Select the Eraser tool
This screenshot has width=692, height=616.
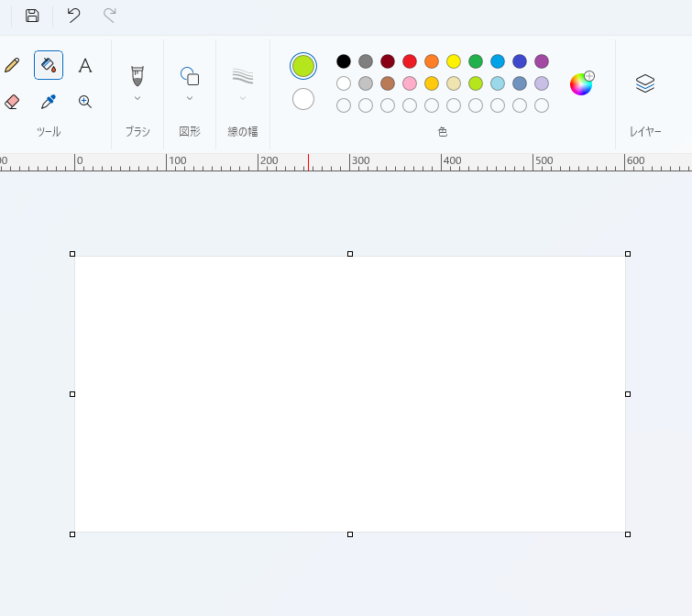coord(12,102)
